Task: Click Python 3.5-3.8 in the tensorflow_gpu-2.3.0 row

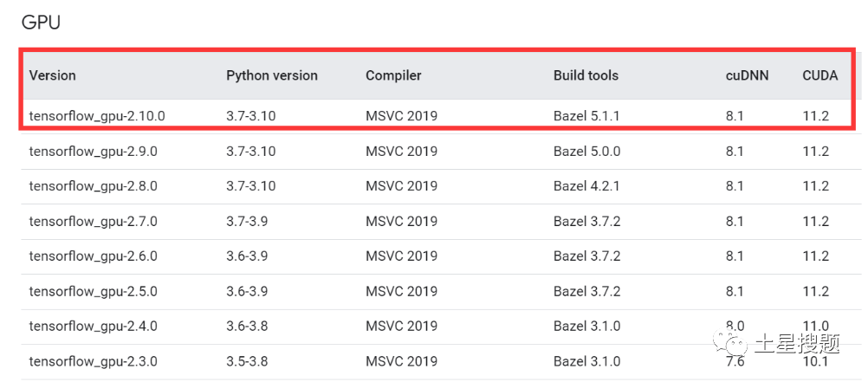Action: pos(247,361)
